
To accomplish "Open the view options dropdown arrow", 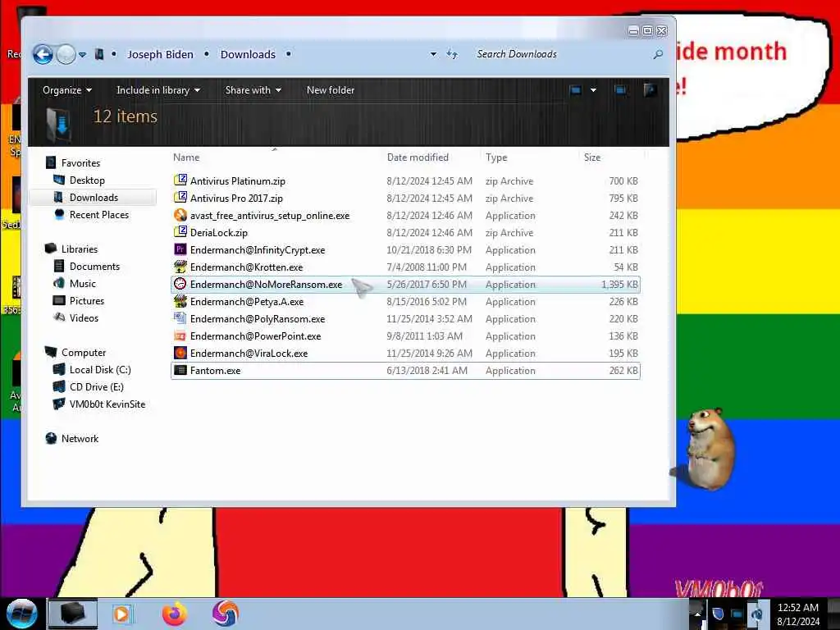I will pyautogui.click(x=593, y=90).
